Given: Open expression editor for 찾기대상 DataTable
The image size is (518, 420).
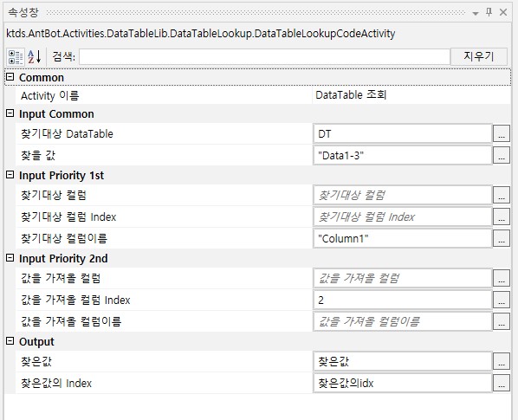Looking at the screenshot, I should pyautogui.click(x=502, y=133).
